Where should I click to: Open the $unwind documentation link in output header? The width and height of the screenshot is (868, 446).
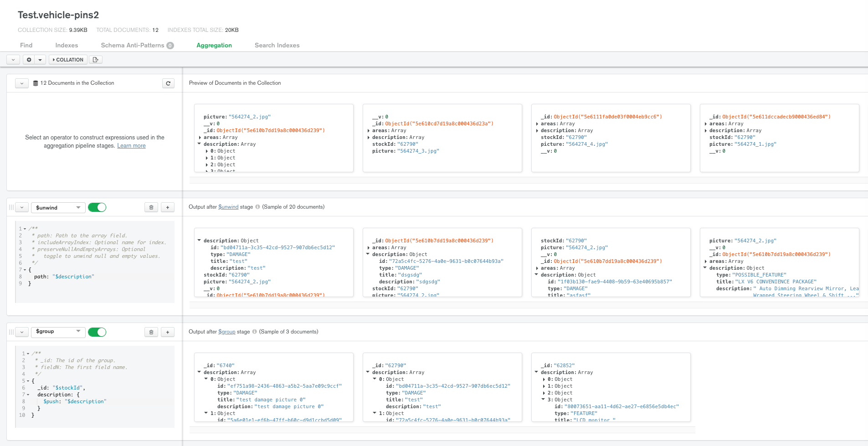228,207
